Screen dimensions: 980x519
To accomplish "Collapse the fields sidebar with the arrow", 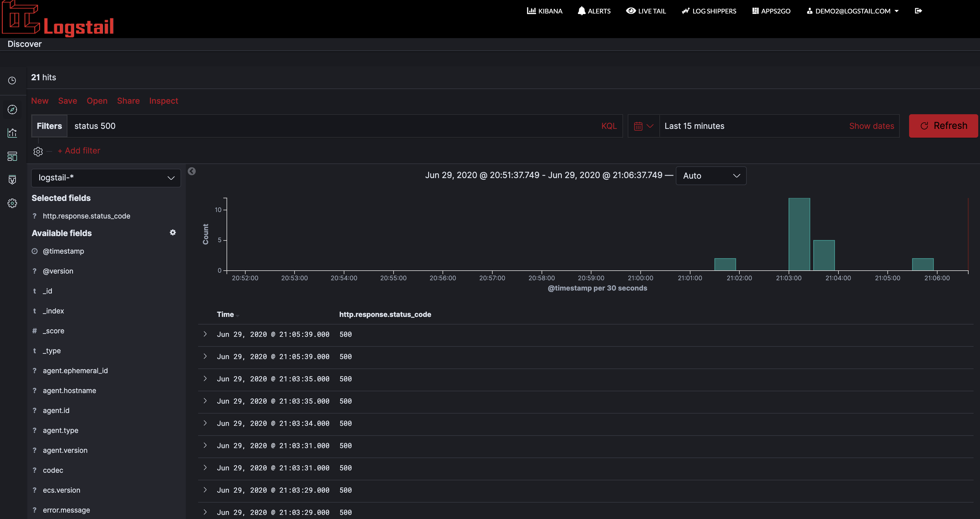I will tap(192, 171).
